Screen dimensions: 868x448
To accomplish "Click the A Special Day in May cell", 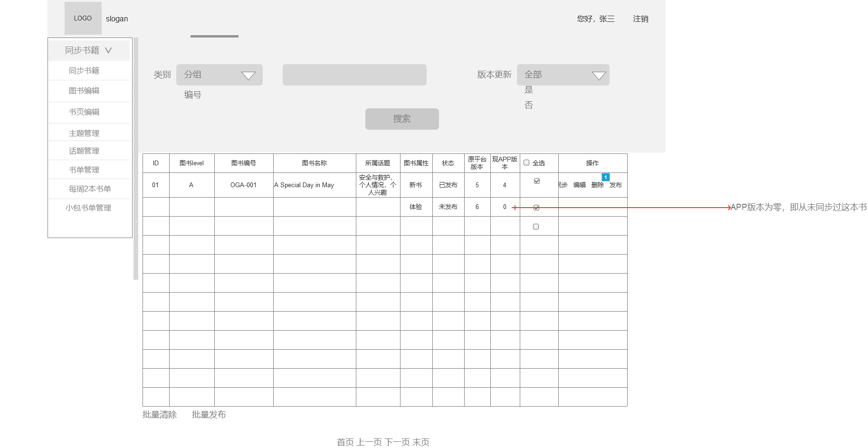I will (315, 185).
